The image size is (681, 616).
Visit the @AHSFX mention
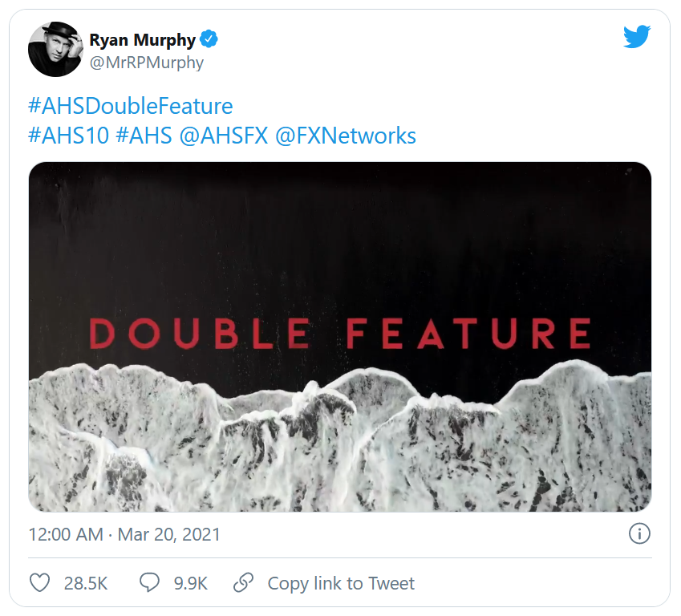(224, 136)
